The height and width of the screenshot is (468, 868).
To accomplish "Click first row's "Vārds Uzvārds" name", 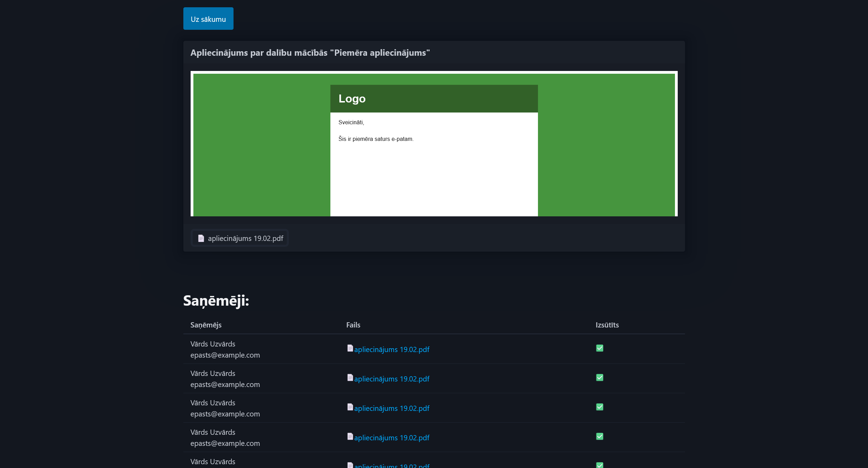I will point(213,344).
